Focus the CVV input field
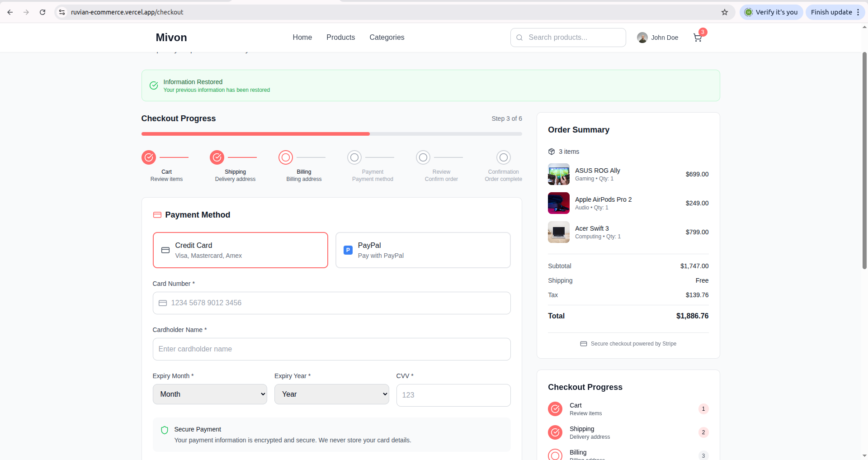 click(x=453, y=395)
